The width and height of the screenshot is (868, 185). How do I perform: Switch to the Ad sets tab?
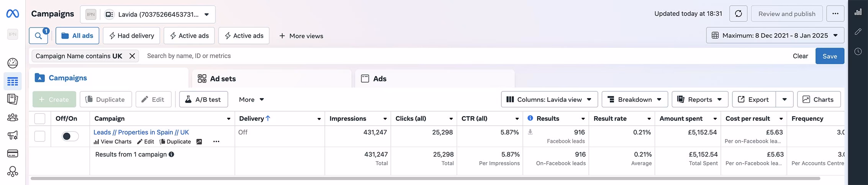[x=223, y=79]
